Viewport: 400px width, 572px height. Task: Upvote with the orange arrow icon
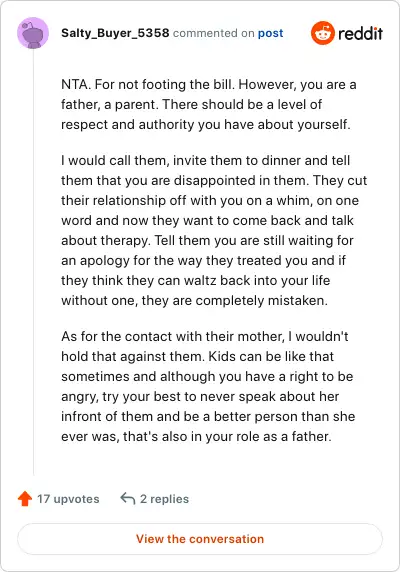25,499
